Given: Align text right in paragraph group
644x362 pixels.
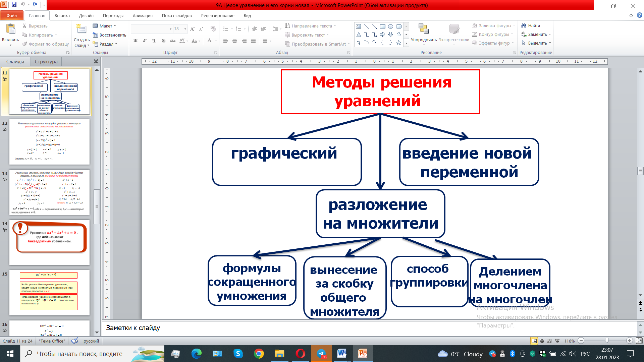Looking at the screenshot, I should [x=244, y=41].
